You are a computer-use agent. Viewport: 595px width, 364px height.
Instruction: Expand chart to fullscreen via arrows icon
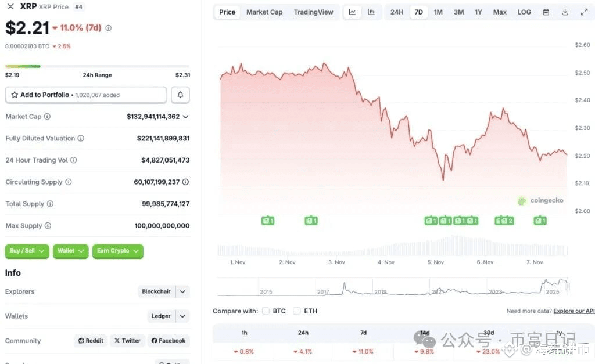click(x=583, y=12)
